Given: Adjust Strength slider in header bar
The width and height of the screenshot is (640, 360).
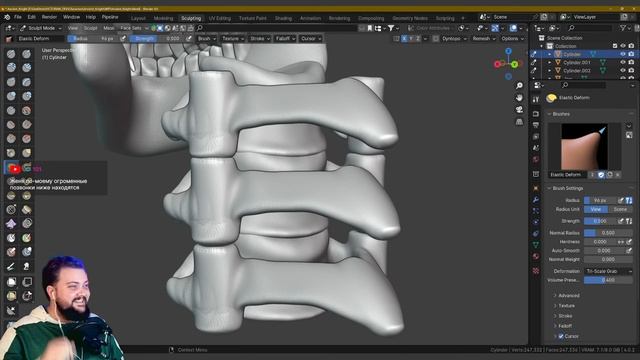Looking at the screenshot, I should [158, 38].
